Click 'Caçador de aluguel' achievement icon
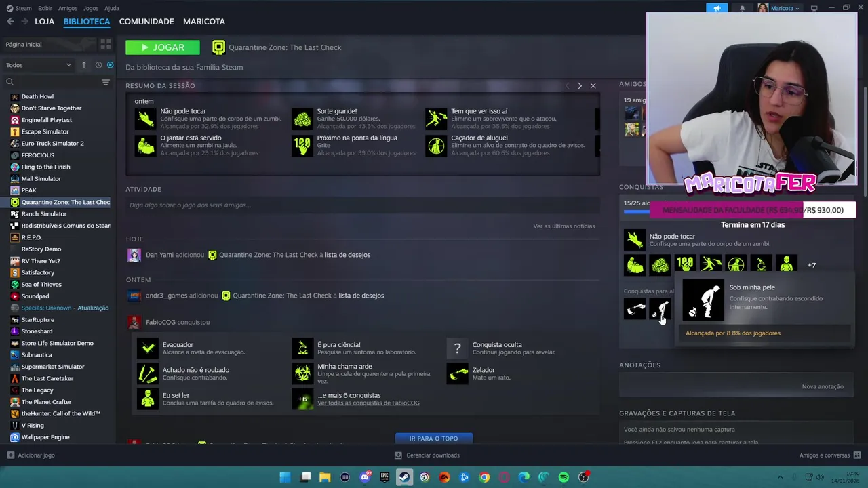 436,145
